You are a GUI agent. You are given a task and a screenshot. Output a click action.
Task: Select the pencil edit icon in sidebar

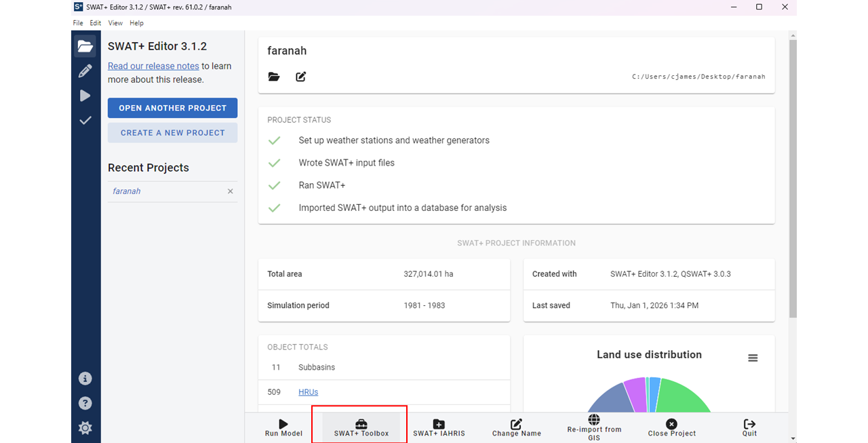pyautogui.click(x=85, y=71)
